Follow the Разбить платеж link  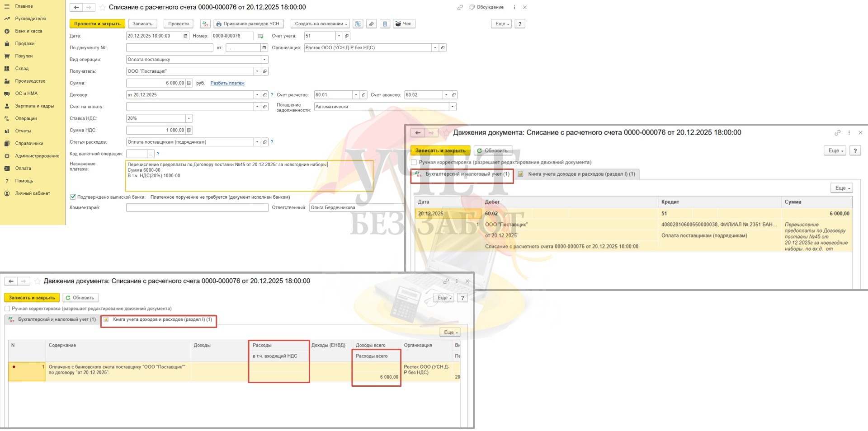tap(227, 83)
